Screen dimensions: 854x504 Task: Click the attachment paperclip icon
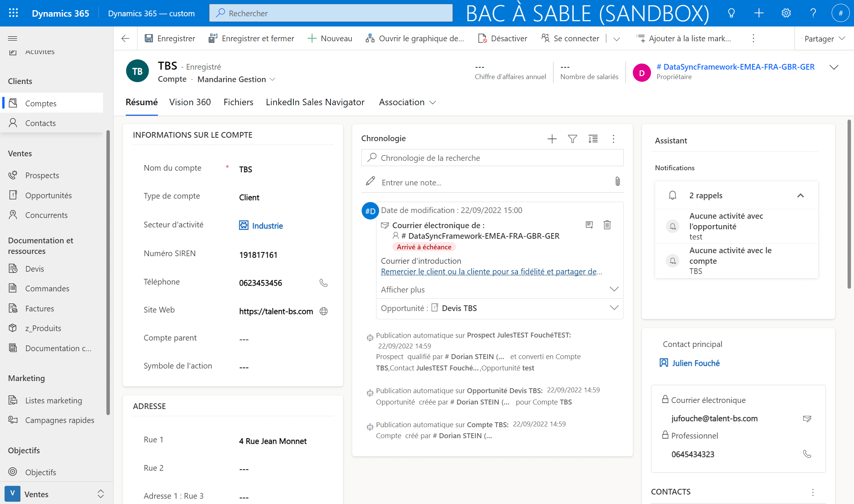(618, 182)
